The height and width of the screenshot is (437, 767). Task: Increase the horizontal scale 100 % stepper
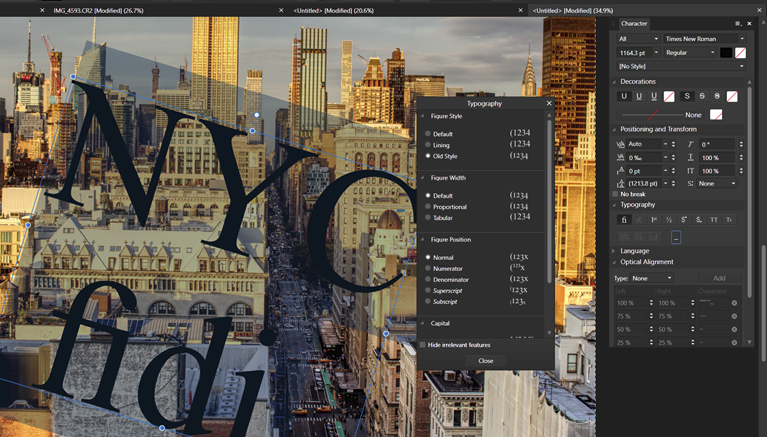(741, 156)
